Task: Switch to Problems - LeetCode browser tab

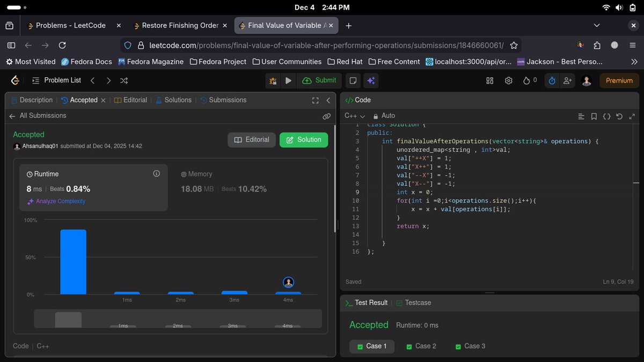Action: (71, 25)
